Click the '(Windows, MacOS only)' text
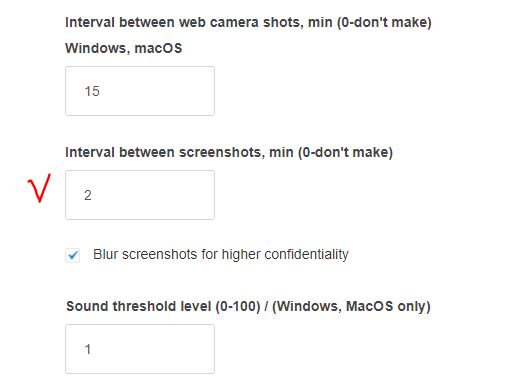518x387 pixels. click(x=351, y=306)
